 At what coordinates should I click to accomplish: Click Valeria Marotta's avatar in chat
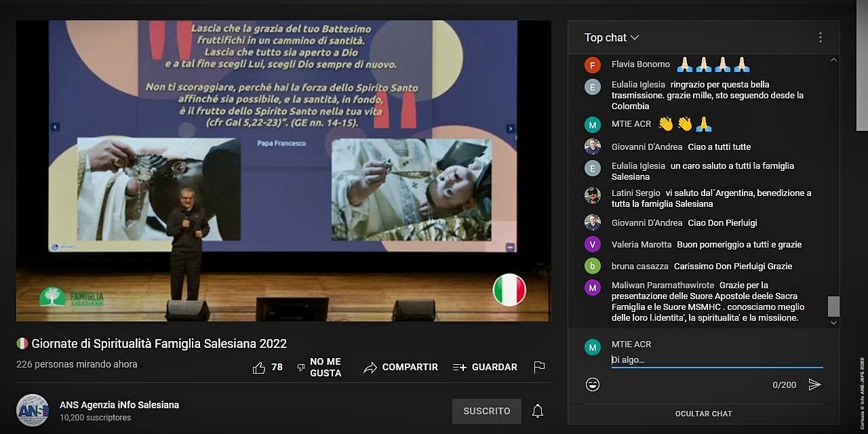pyautogui.click(x=593, y=244)
